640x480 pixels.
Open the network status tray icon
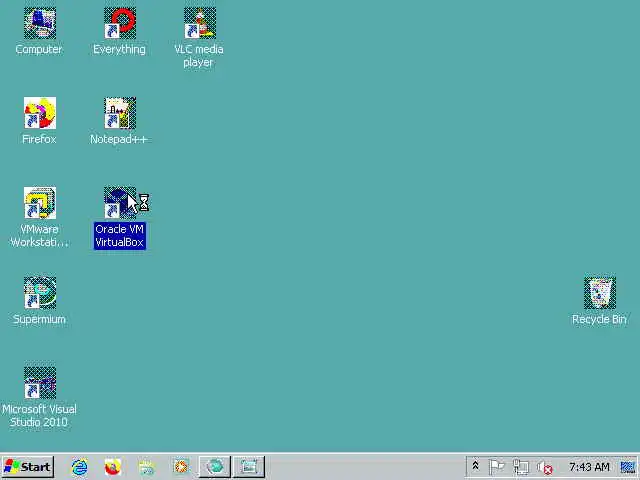point(521,467)
